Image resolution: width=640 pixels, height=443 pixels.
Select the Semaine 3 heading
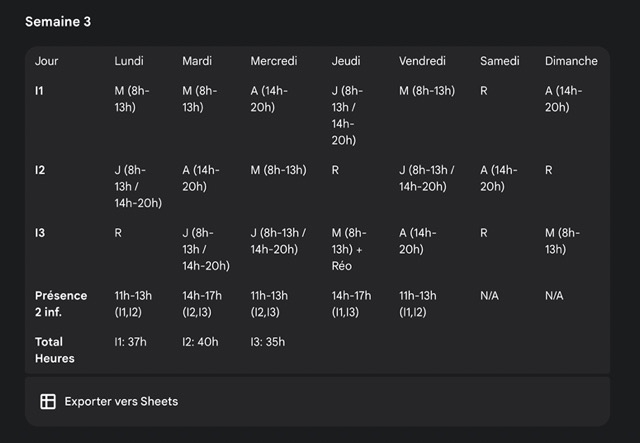tap(58, 21)
